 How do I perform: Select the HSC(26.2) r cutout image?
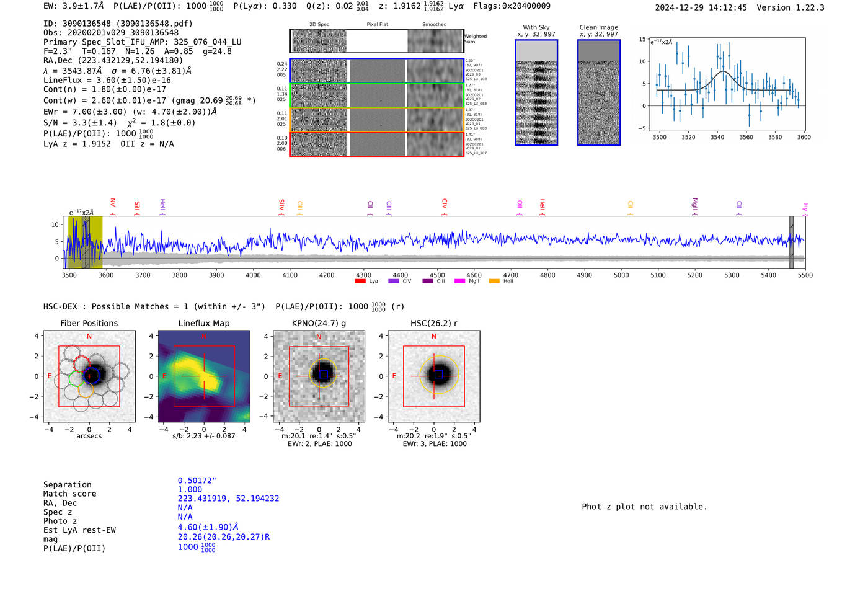[x=433, y=376]
